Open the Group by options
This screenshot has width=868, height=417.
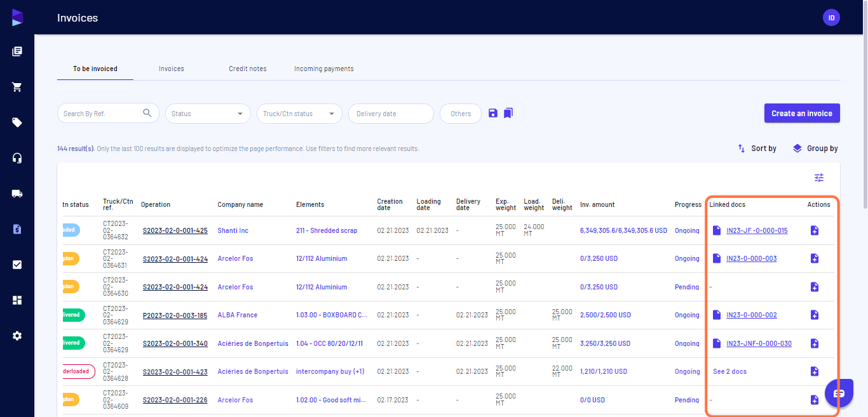pos(815,149)
